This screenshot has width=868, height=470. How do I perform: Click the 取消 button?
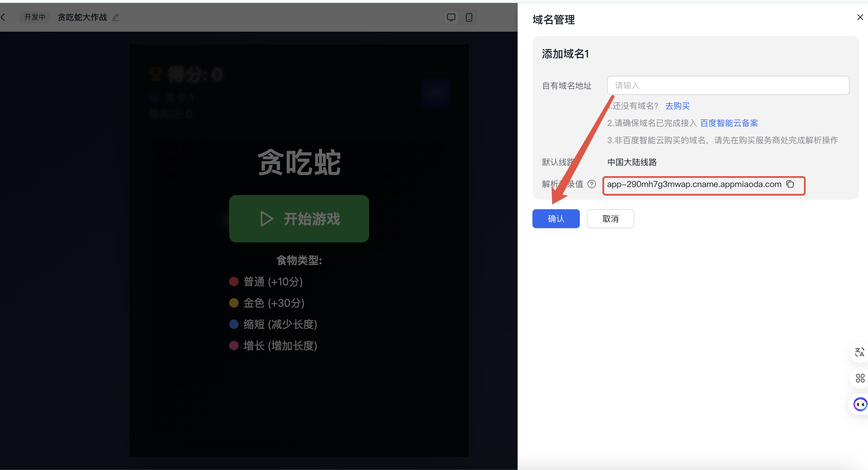[610, 219]
